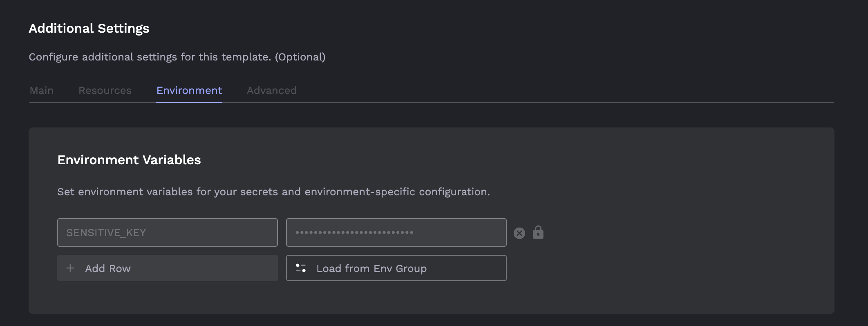Click Load from Env Group button
Screen dimensions: 868x326
pyautogui.click(x=396, y=268)
